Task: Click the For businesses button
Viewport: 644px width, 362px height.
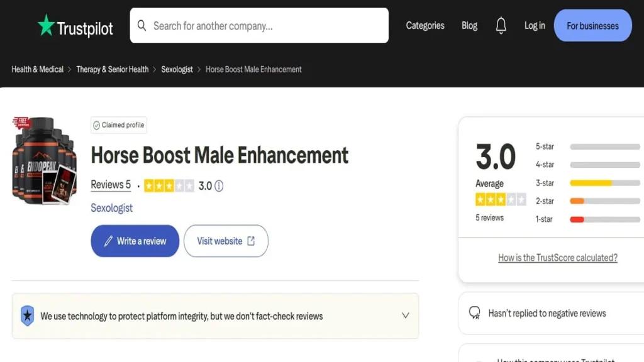Action: tap(592, 25)
